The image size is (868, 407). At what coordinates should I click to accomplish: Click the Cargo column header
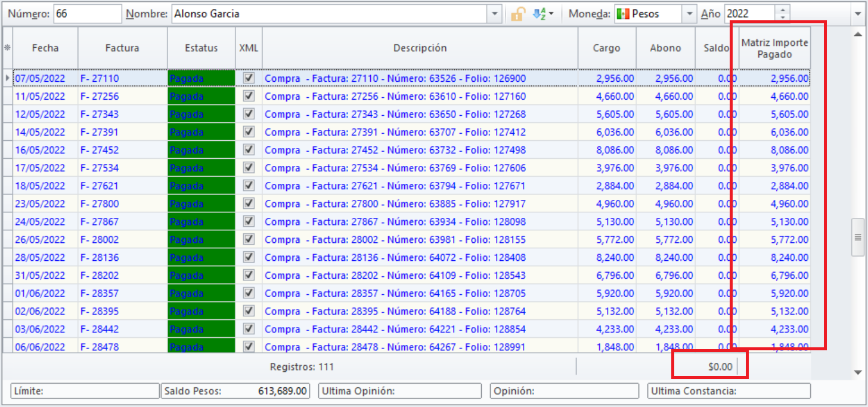[606, 48]
